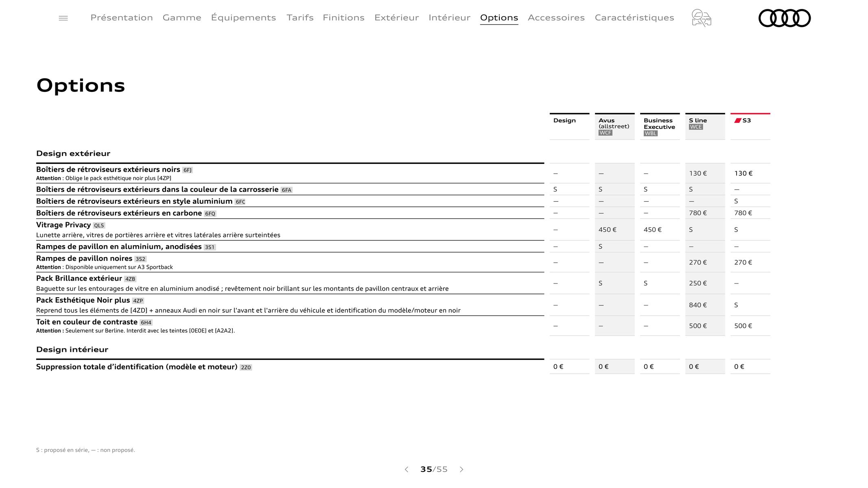Open the Extérieur tab

tap(396, 17)
